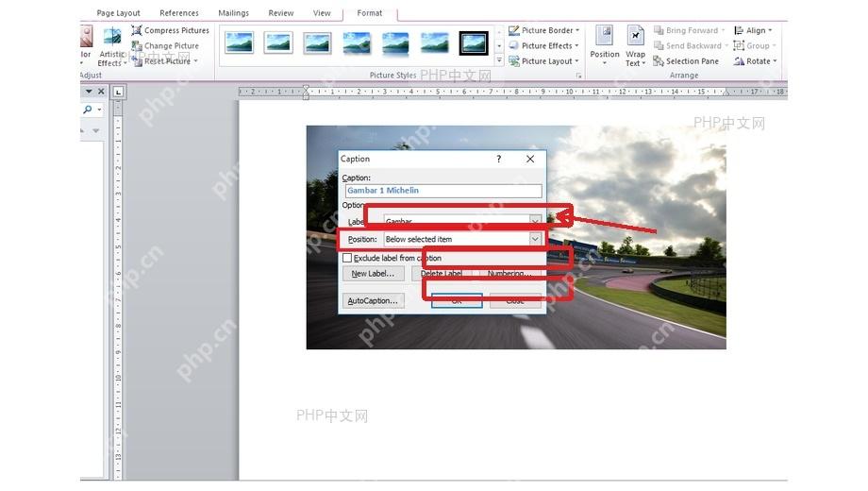Open the Rotate dropdown arrow

coord(775,61)
